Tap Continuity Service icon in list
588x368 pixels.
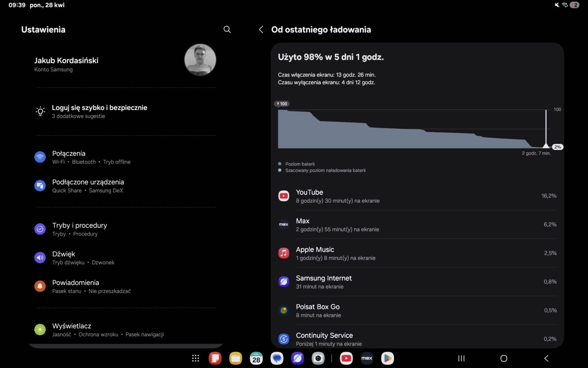click(284, 339)
